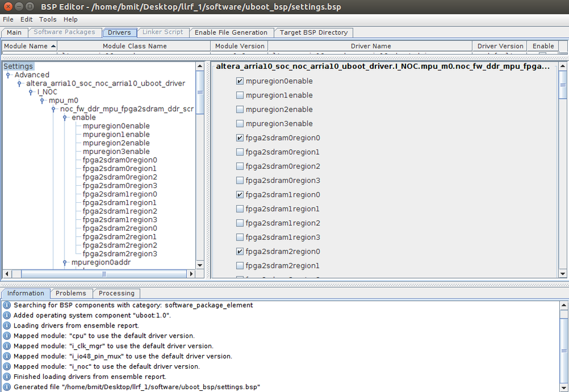
Task: Open the Tools menu
Action: 48,19
